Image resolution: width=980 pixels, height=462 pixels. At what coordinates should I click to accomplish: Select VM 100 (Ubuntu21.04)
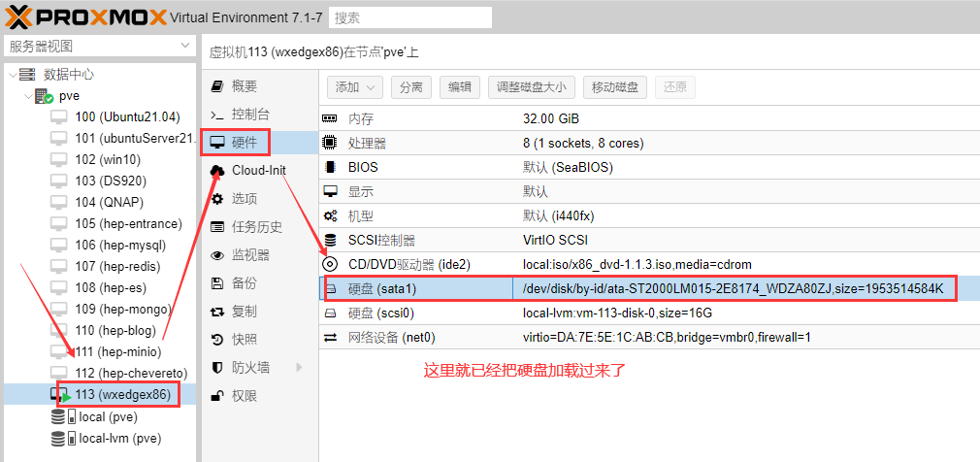click(x=127, y=116)
